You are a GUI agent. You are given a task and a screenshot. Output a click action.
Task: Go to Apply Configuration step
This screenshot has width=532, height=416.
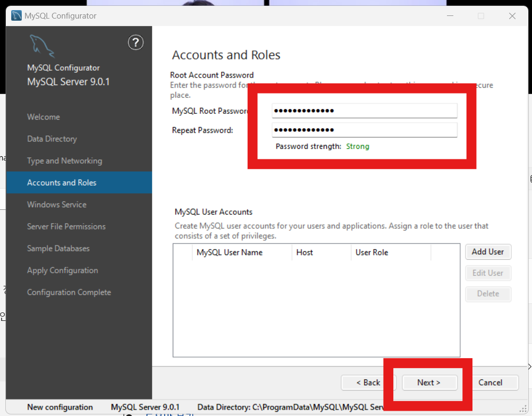(x=62, y=270)
